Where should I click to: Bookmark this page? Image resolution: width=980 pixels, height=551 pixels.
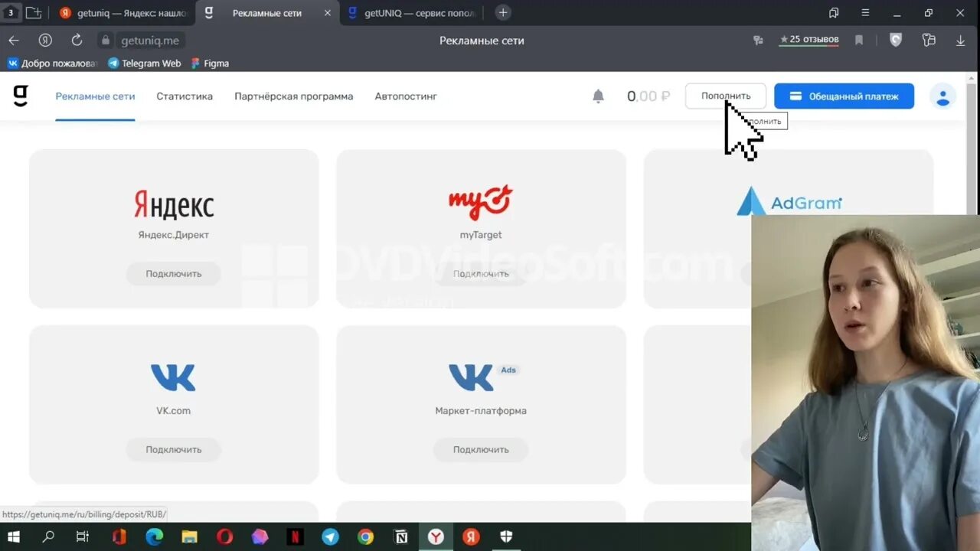[x=859, y=41]
